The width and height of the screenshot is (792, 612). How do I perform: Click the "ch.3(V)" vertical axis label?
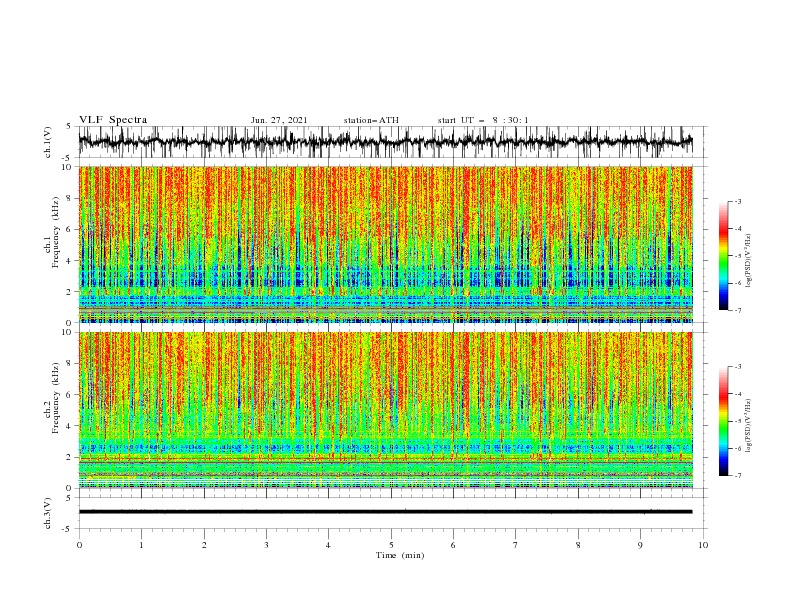click(48, 513)
